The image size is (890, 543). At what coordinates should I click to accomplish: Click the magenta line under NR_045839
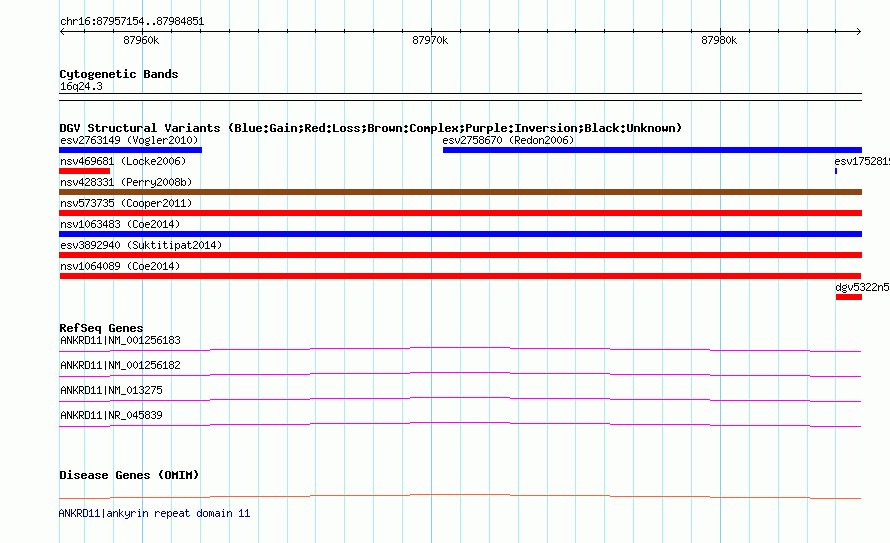460,424
